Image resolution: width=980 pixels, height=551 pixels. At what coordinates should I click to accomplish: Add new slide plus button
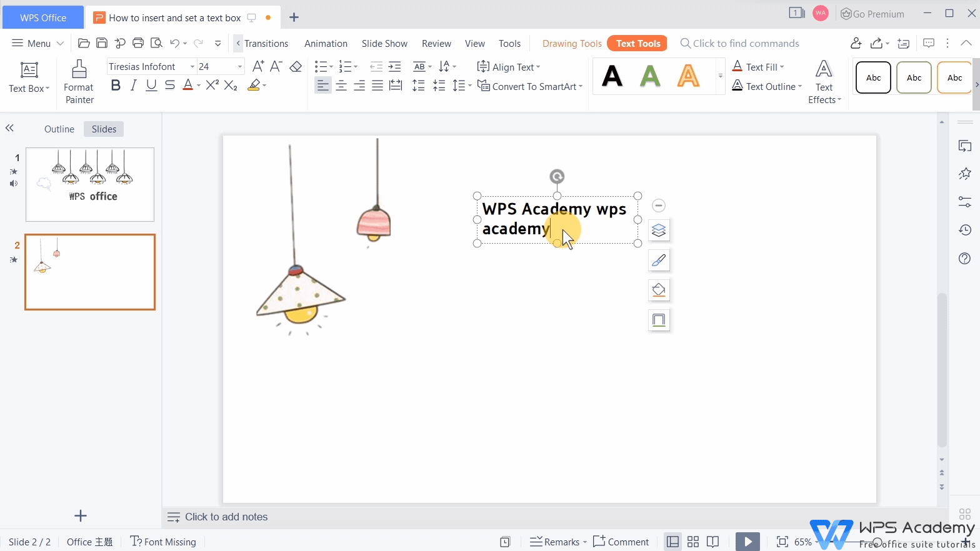click(x=81, y=515)
